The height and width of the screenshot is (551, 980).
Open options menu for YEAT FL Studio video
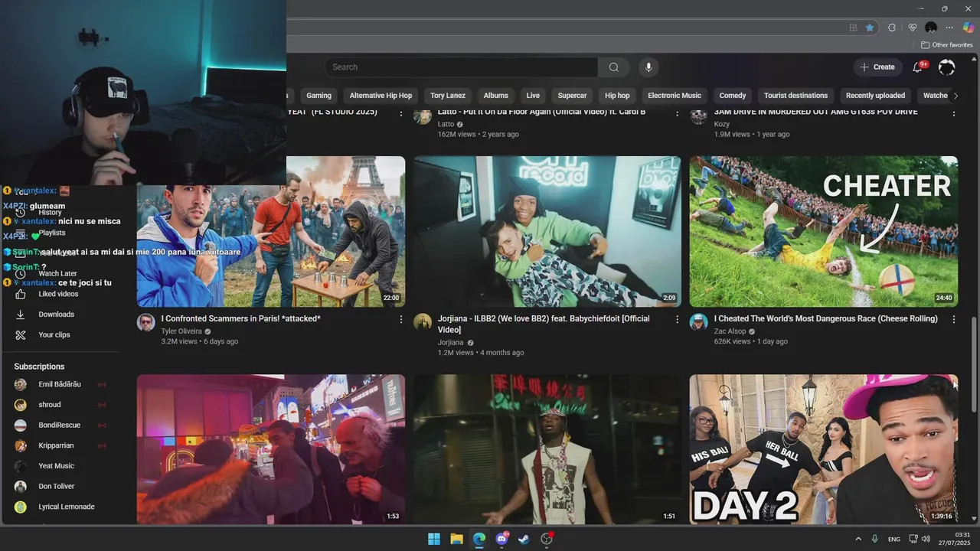click(400, 113)
